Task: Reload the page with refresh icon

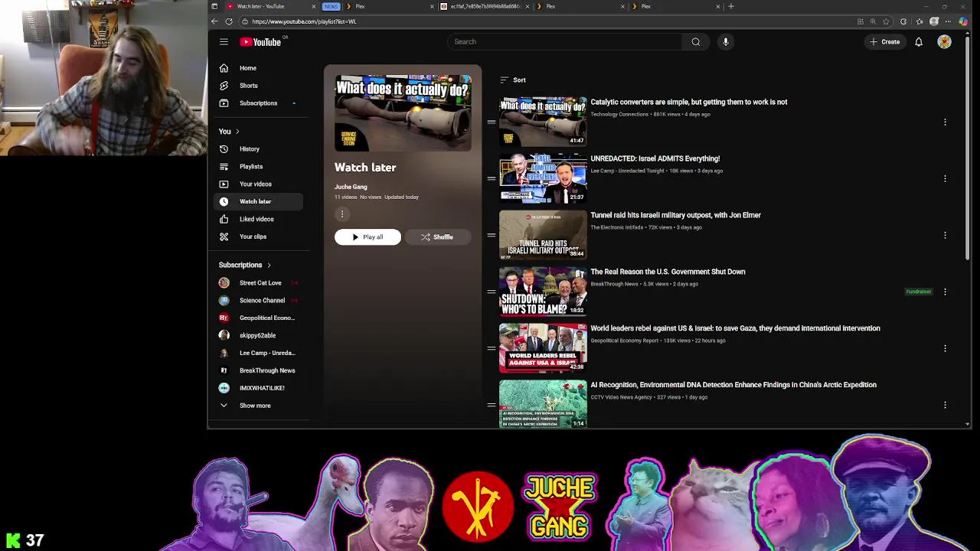Action: tap(229, 21)
